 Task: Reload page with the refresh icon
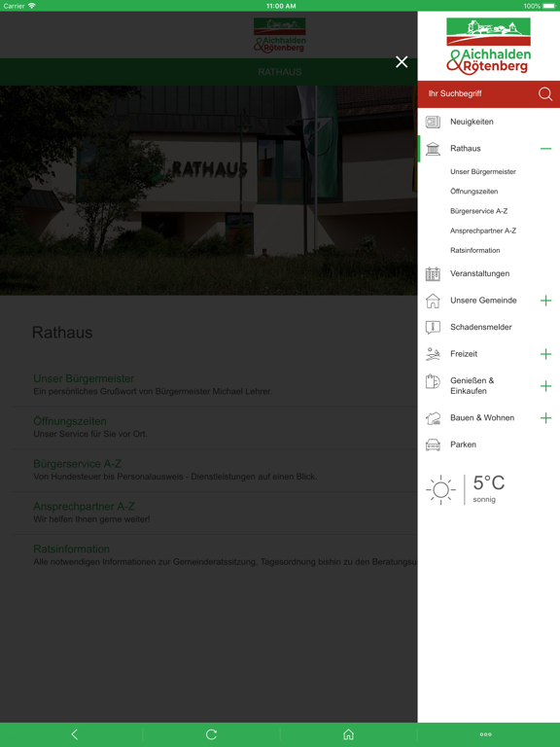click(x=211, y=734)
